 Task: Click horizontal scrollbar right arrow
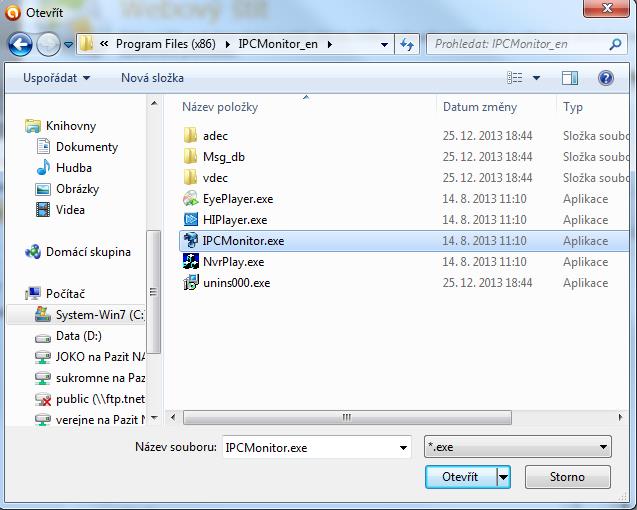click(x=620, y=417)
